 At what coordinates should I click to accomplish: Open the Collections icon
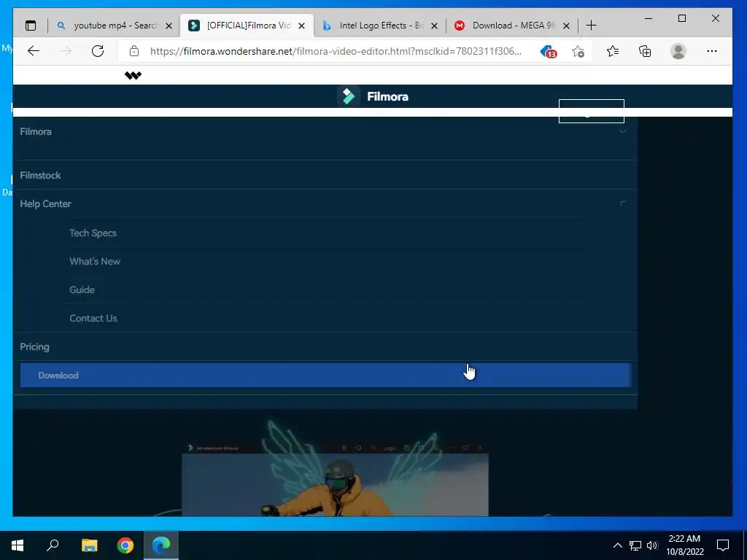(645, 51)
